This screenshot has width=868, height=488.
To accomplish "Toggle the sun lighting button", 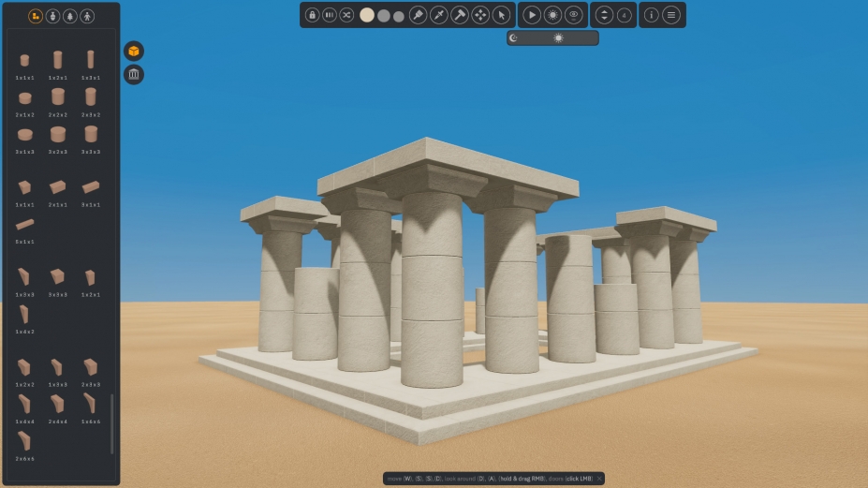I will (552, 15).
